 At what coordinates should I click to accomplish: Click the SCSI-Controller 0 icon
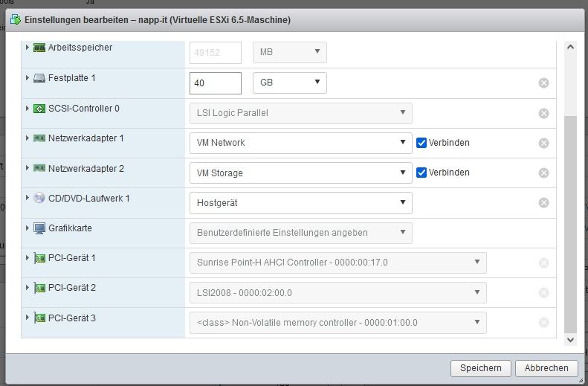(x=39, y=109)
